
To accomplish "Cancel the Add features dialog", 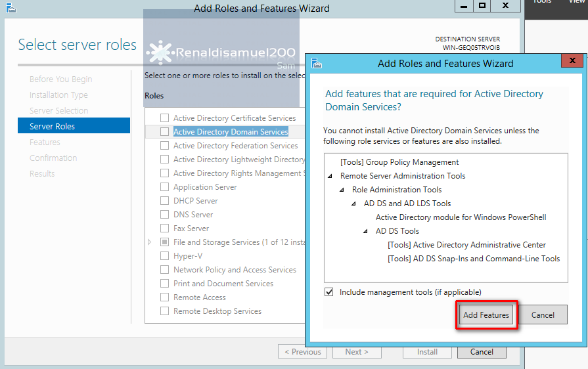I will (x=543, y=315).
